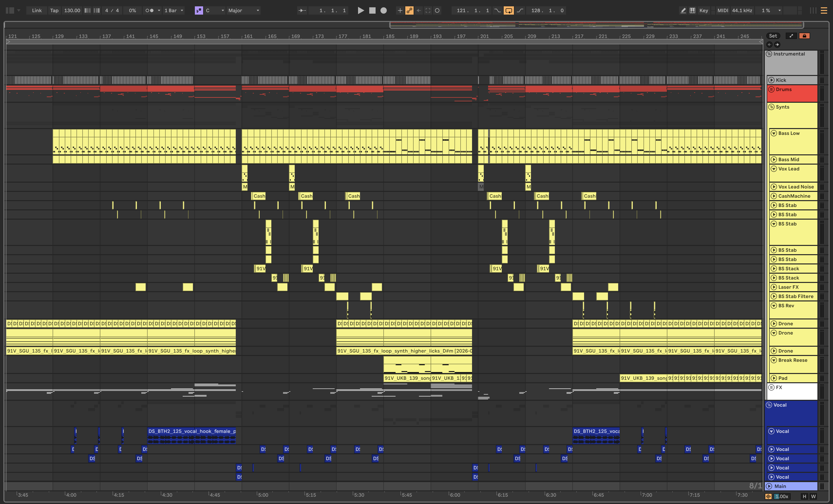
Task: Toggle the arrangement Loop switch
Action: click(509, 10)
